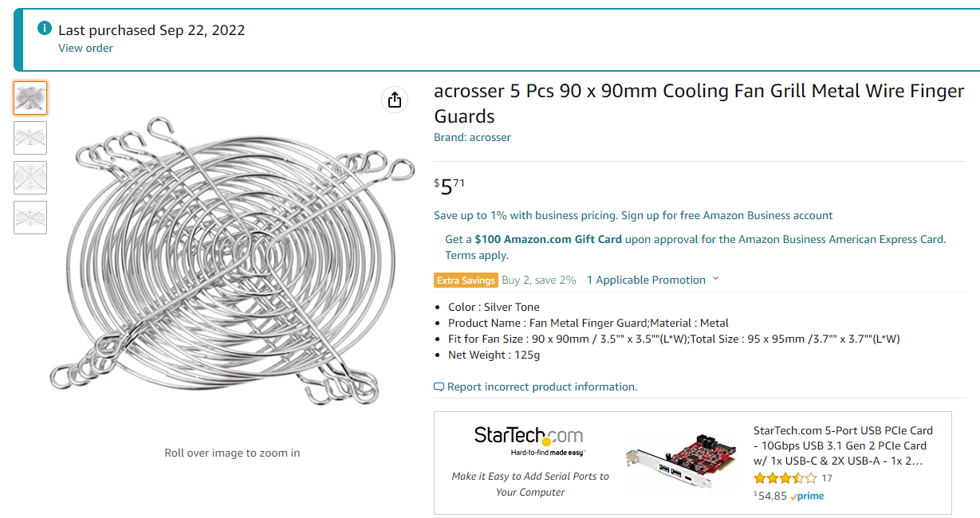Click the Extra Savings badge
Viewport: 980px width, 518px height.
click(466, 280)
